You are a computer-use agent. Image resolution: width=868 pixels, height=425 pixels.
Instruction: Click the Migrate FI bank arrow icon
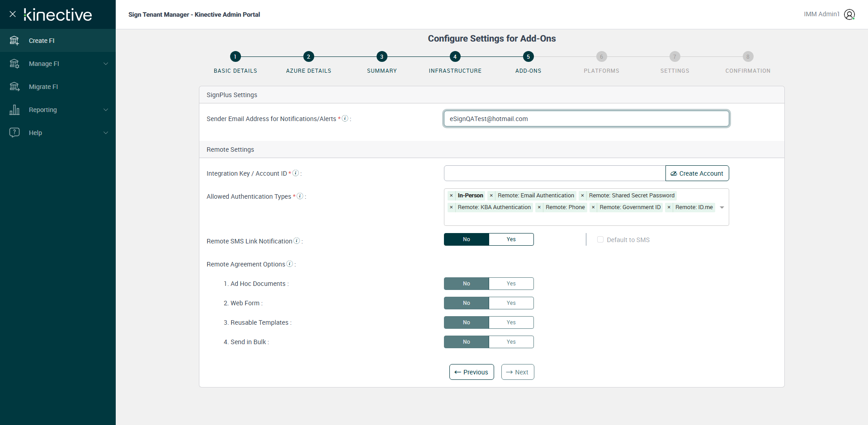14,87
